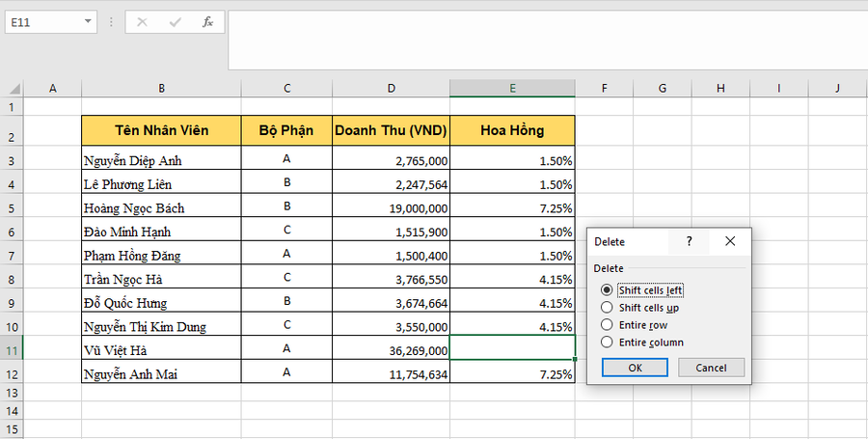This screenshot has width=868, height=439.
Task: Select row 13 header
Action: tap(12, 393)
